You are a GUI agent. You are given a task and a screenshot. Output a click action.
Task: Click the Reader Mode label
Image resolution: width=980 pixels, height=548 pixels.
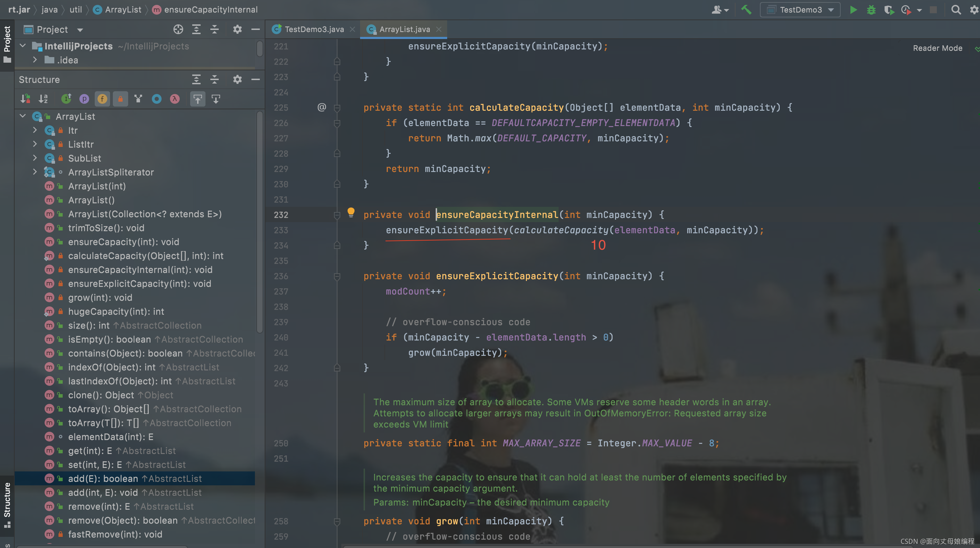click(938, 48)
